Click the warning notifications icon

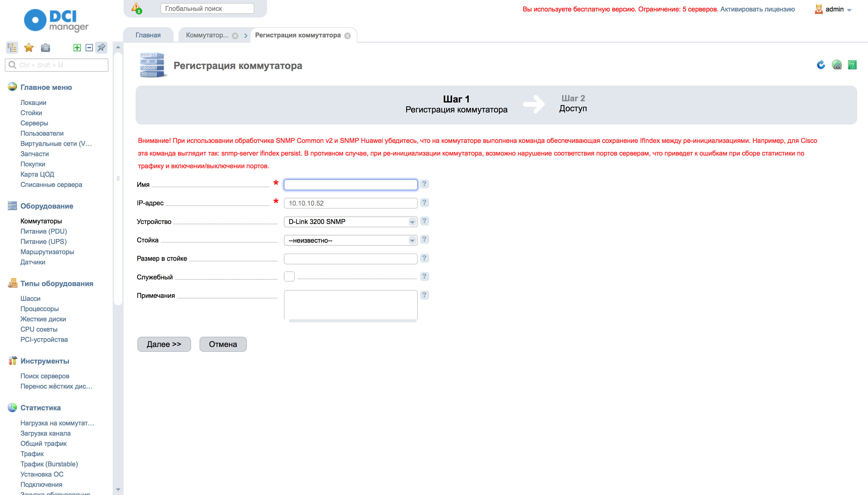coord(137,8)
